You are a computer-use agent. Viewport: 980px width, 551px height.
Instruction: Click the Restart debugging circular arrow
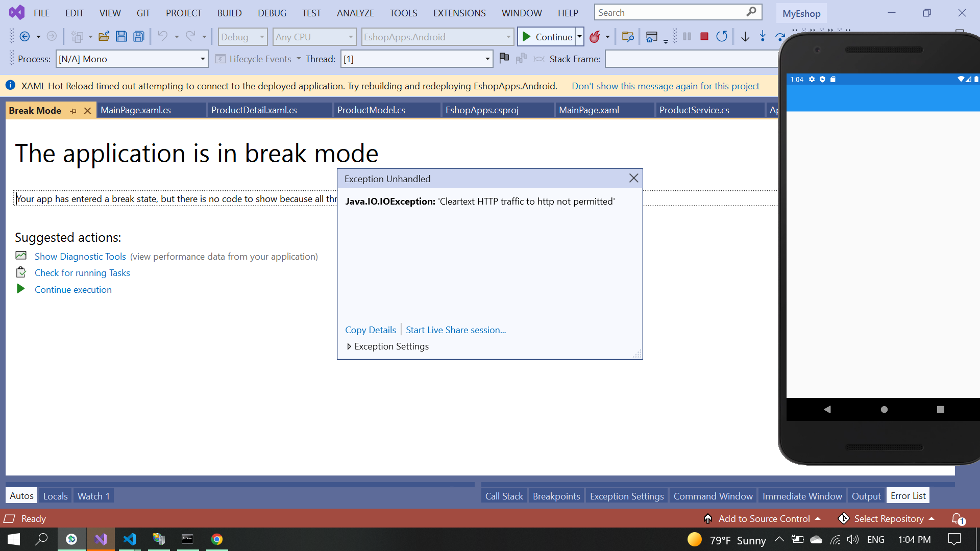pos(721,37)
